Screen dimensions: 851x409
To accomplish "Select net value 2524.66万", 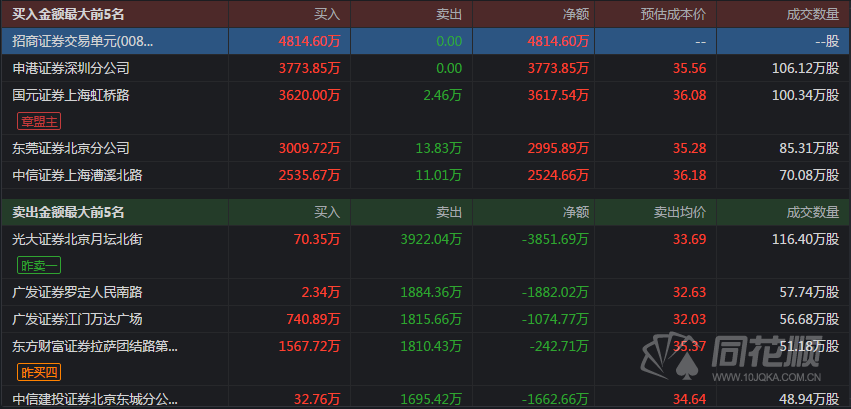I will [558, 175].
